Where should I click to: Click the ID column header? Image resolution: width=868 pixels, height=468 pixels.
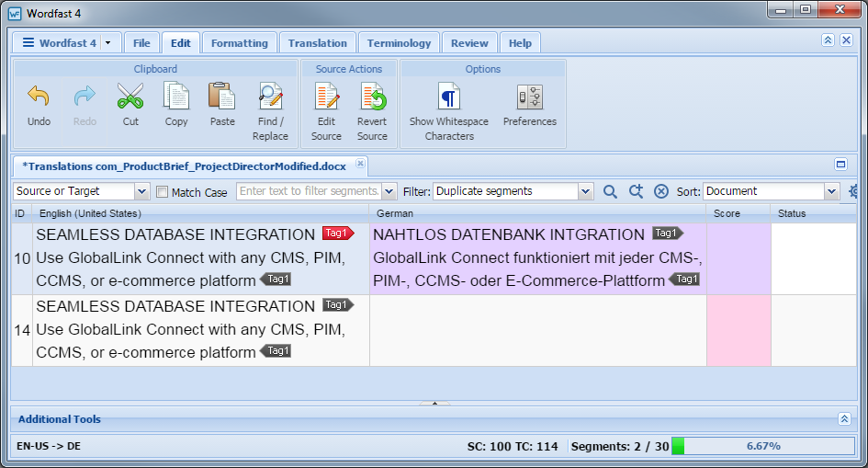point(20,213)
